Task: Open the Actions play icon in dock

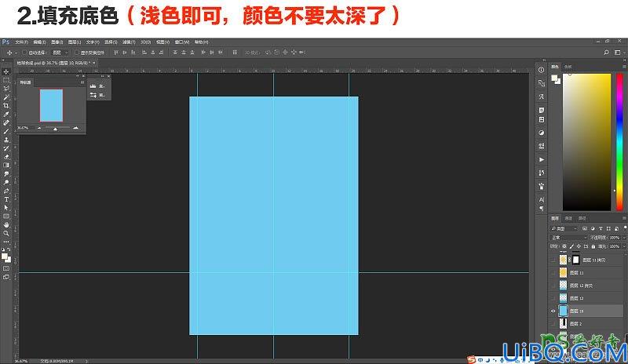Action: click(x=541, y=159)
